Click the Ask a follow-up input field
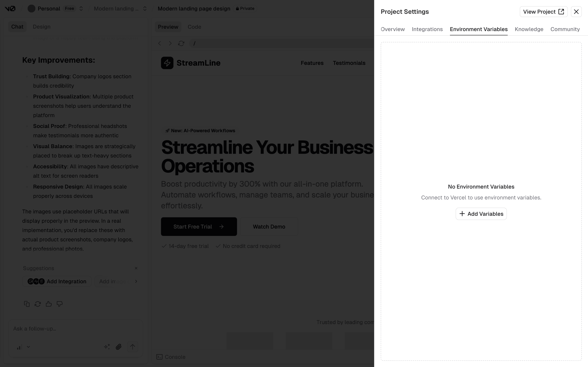The image size is (588, 367). coord(75,329)
